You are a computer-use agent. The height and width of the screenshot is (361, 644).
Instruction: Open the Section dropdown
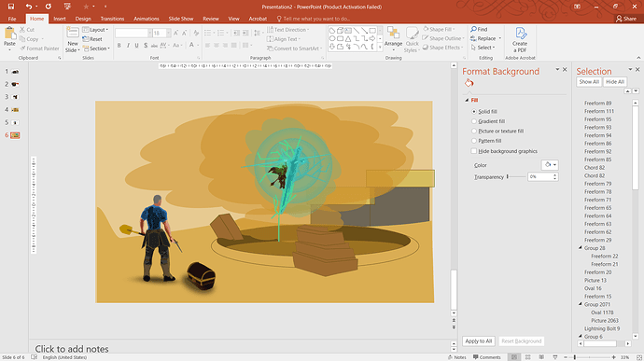click(x=96, y=49)
